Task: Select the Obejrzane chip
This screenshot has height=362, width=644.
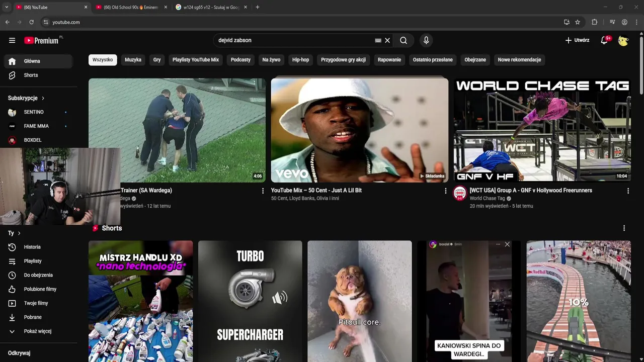Action: coord(475,60)
